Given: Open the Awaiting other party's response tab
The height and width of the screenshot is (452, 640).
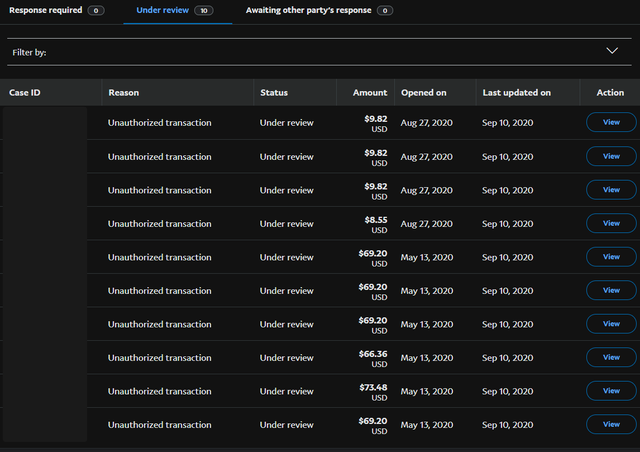Looking at the screenshot, I should (319, 10).
